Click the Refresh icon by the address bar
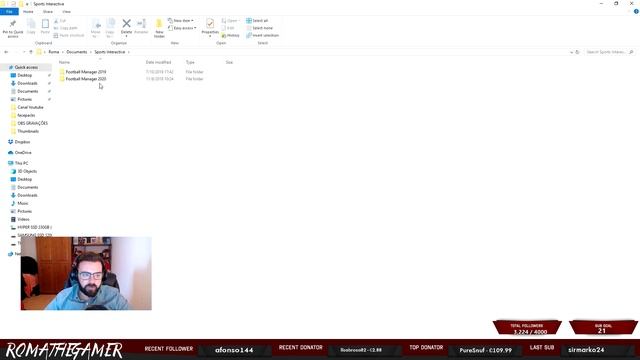The image size is (640, 360). pyautogui.click(x=578, y=52)
